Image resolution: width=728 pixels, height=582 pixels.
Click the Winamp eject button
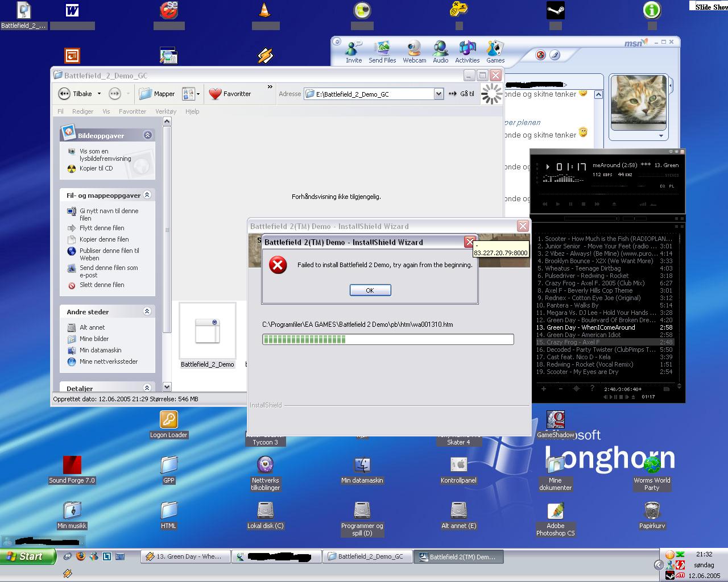(x=614, y=204)
